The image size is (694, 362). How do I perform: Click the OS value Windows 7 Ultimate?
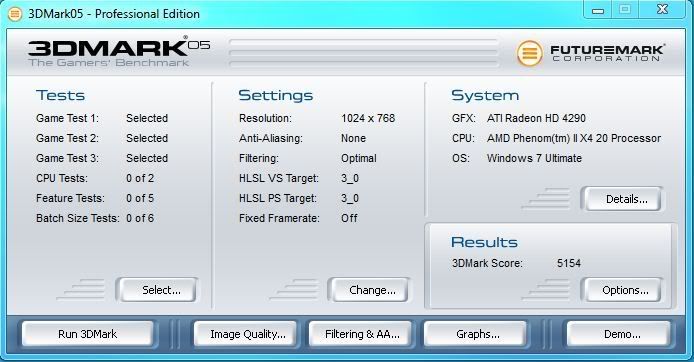(x=534, y=158)
